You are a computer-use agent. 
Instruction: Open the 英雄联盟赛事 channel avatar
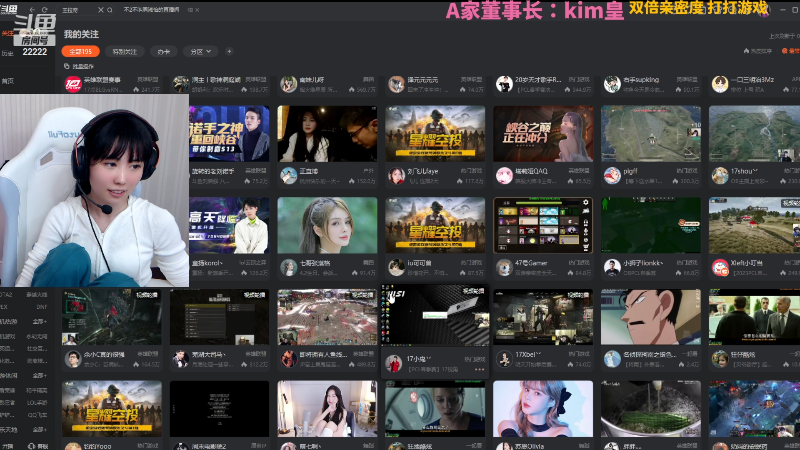tap(73, 84)
